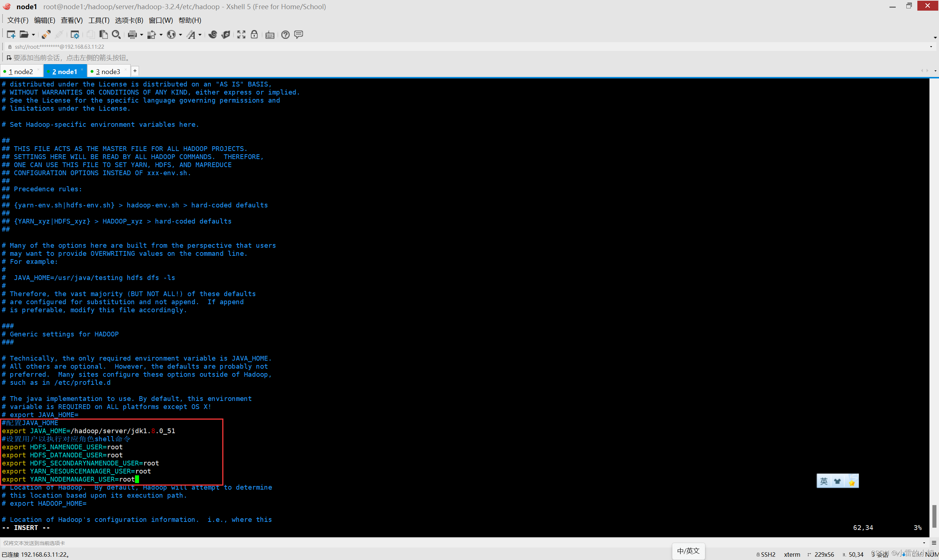Close the node3 tab
Image resolution: width=939 pixels, height=560 pixels.
point(126,69)
